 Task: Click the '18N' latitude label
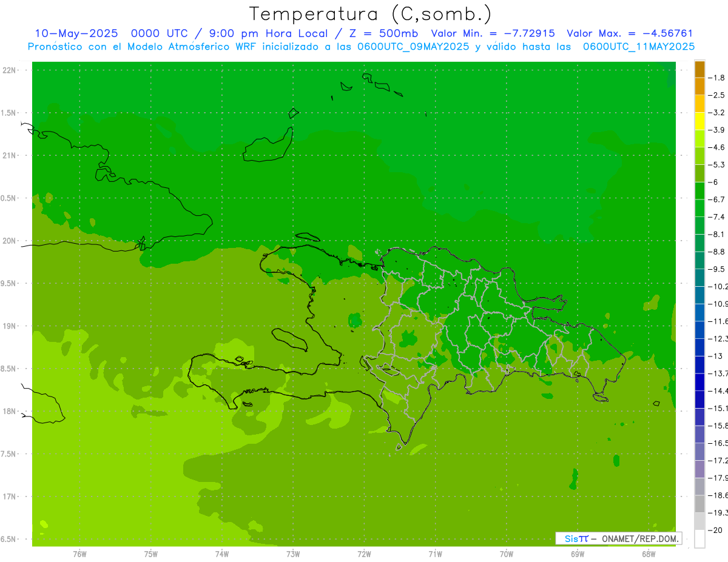[x=10, y=411]
